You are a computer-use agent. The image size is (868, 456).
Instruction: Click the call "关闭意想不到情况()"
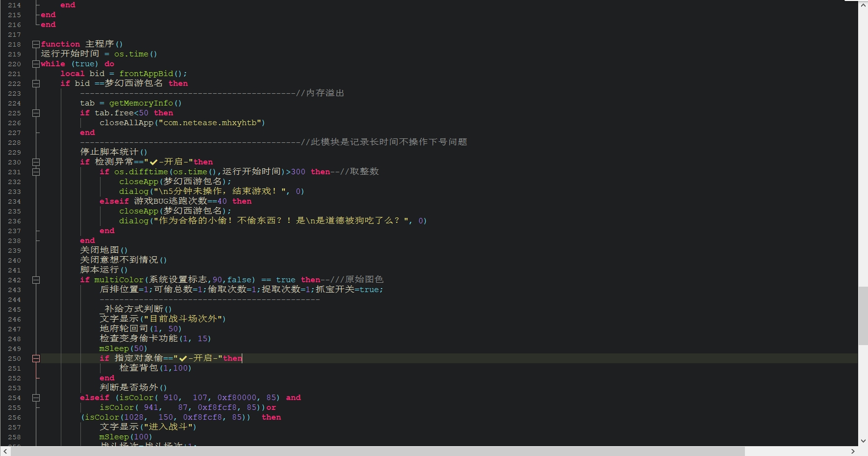(124, 260)
